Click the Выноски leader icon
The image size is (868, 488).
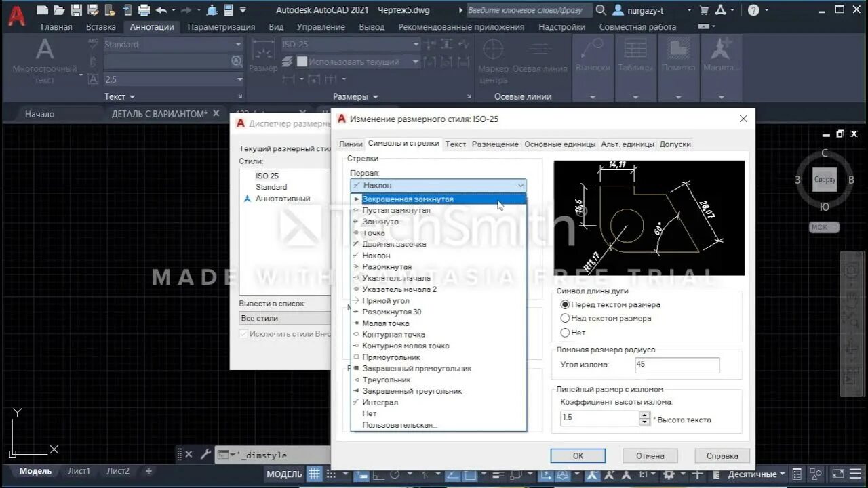592,49
